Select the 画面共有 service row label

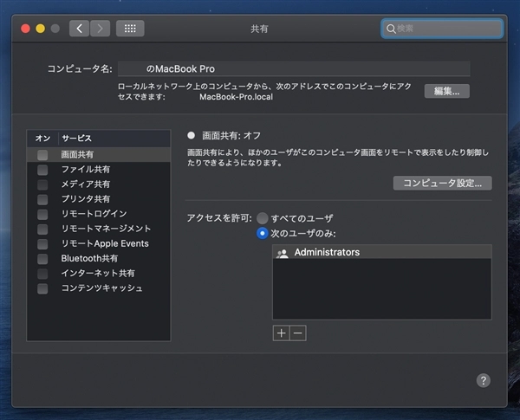point(77,154)
